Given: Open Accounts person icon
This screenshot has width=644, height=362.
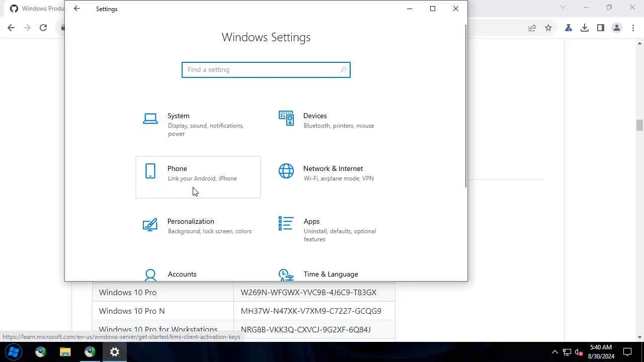Looking at the screenshot, I should 150,275.
